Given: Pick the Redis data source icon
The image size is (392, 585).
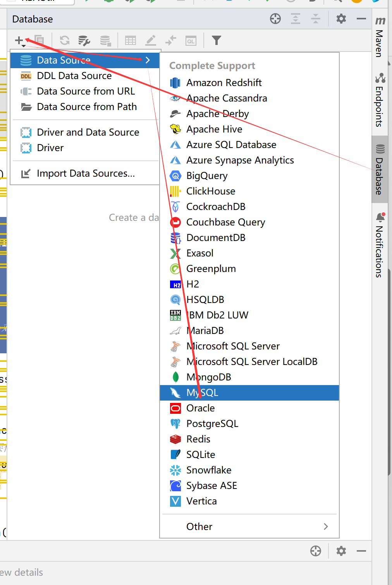Looking at the screenshot, I should click(175, 439).
